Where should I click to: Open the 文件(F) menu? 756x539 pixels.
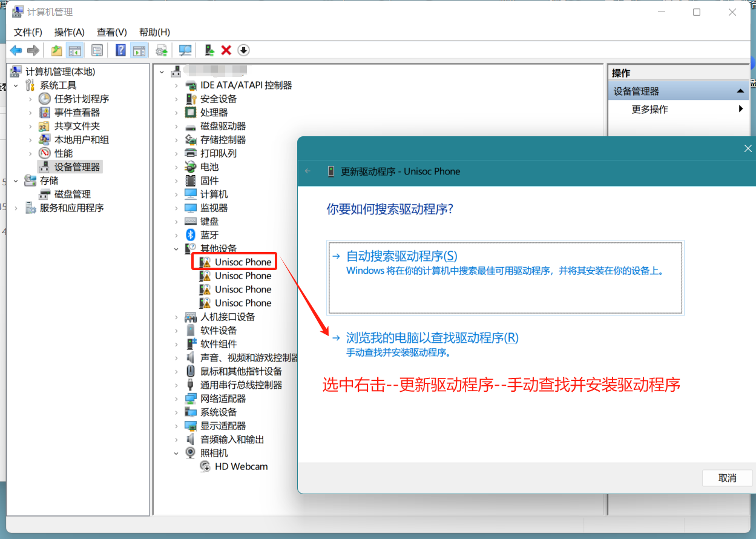coord(28,32)
